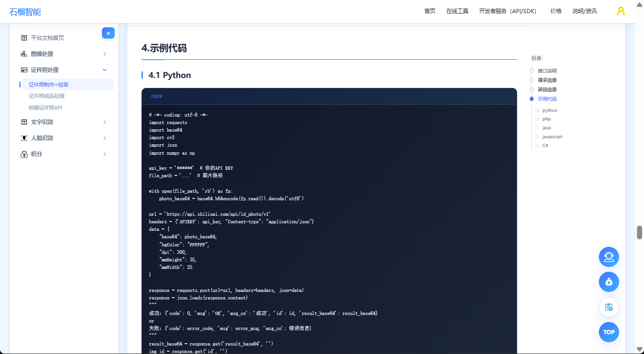Image resolution: width=644 pixels, height=354 pixels.
Task: Select 结婚证件照API in the sidebar
Action: point(46,107)
